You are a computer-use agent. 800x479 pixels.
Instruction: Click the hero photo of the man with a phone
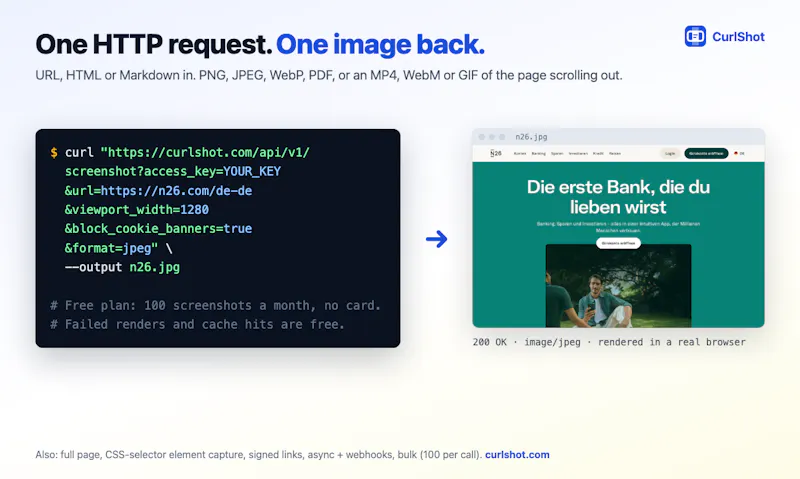click(618, 286)
